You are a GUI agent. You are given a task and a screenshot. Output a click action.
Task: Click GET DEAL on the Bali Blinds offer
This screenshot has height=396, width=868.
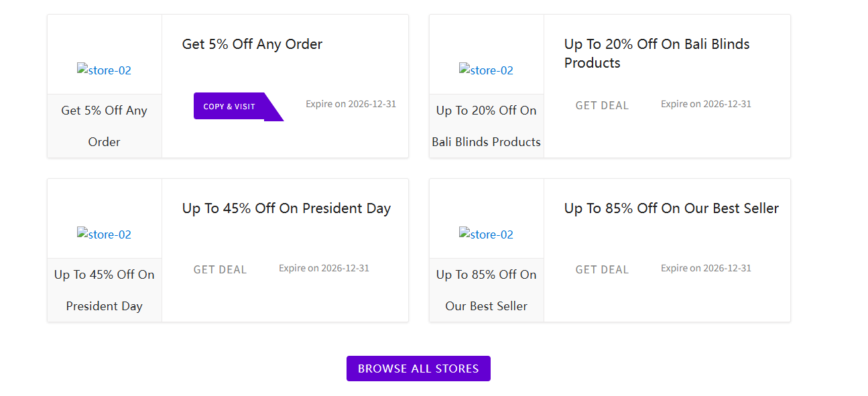[x=602, y=105]
